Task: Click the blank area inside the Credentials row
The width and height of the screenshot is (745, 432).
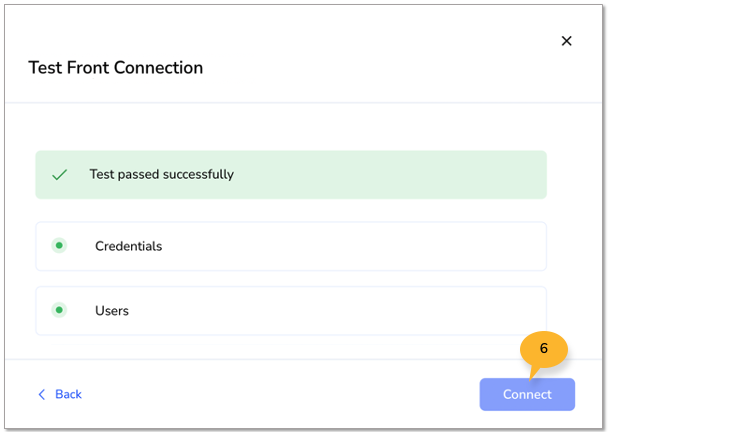Action: pos(354,246)
